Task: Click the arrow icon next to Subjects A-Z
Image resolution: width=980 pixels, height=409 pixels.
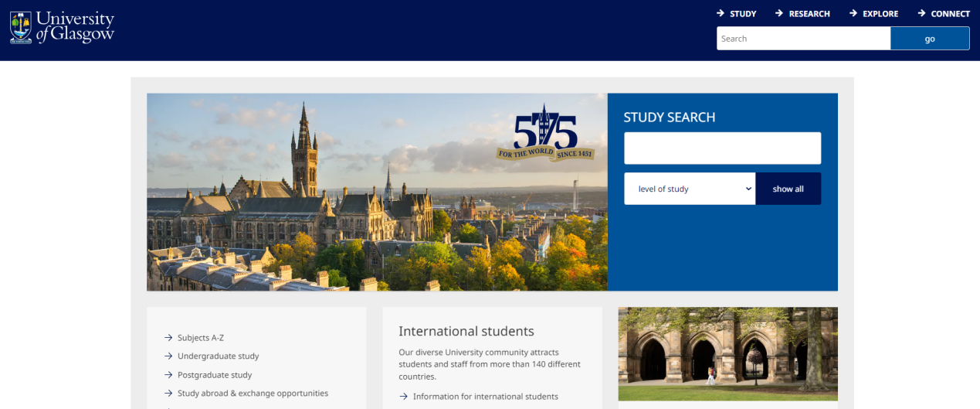Action: pos(168,338)
